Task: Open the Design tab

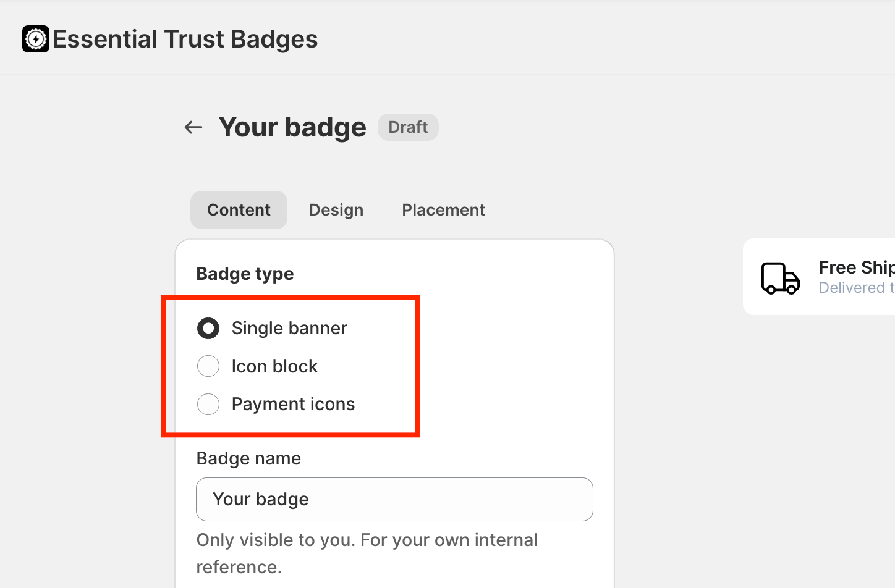Action: point(336,210)
